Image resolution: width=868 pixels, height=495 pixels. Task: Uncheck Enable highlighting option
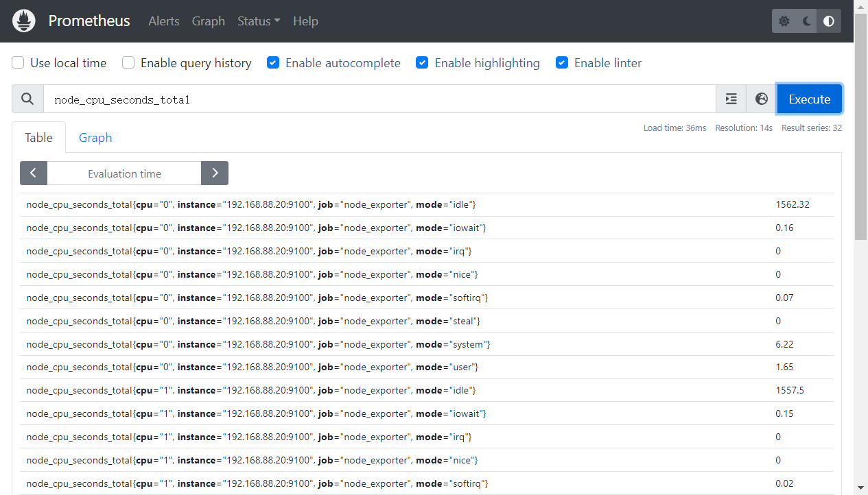click(423, 63)
